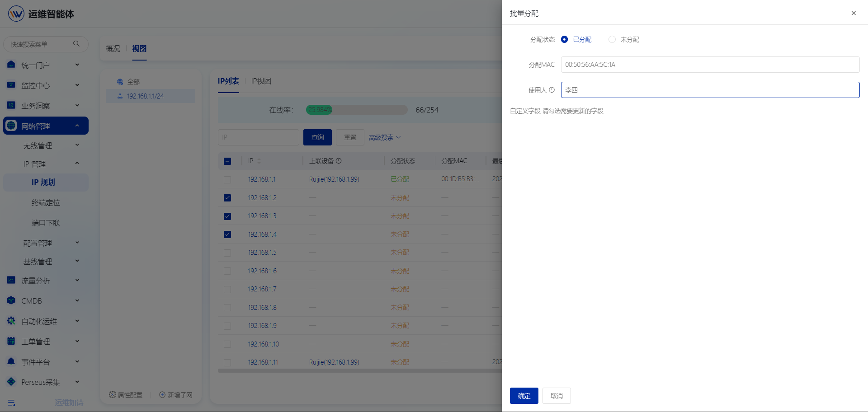Click the sort arrows in IP column header
The image size is (868, 412).
pos(259,161)
